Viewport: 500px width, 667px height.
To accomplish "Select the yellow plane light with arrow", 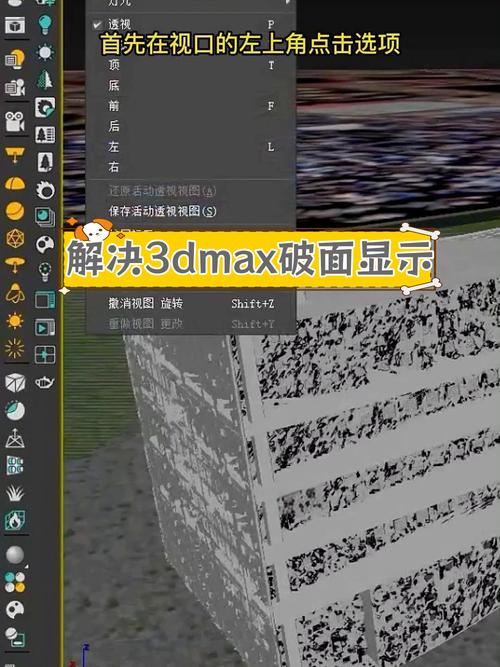I will 15,155.
